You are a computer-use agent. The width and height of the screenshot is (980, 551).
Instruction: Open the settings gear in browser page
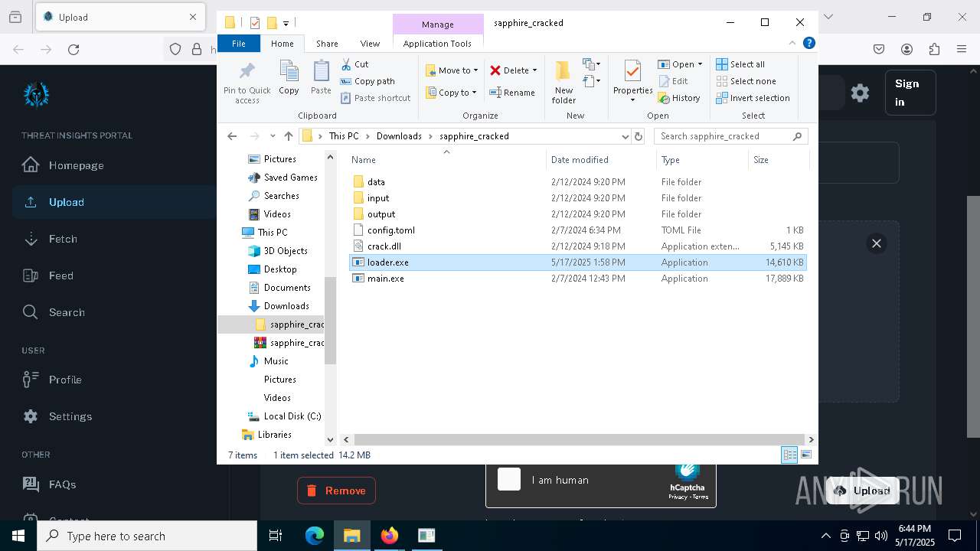click(860, 93)
